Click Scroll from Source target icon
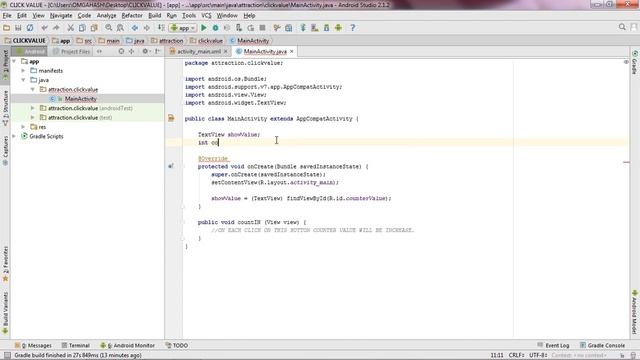The height and width of the screenshot is (360, 640). click(x=121, y=51)
